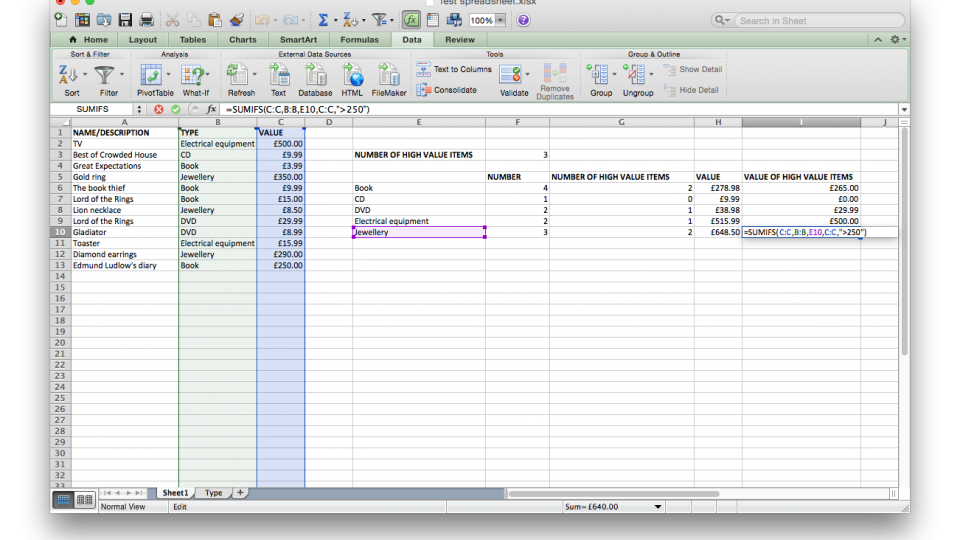Expand the Refresh dropdown arrow
Screen dimensions: 960x540
coord(255,75)
